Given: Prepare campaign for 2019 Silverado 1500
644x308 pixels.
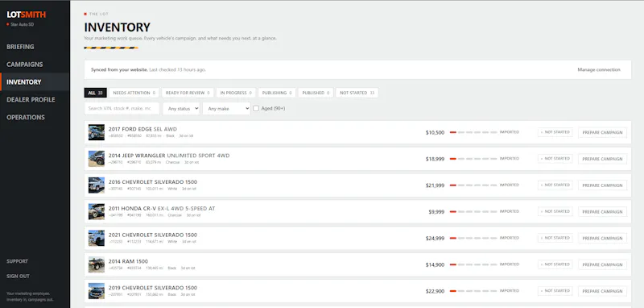Looking at the screenshot, I should point(602,291).
